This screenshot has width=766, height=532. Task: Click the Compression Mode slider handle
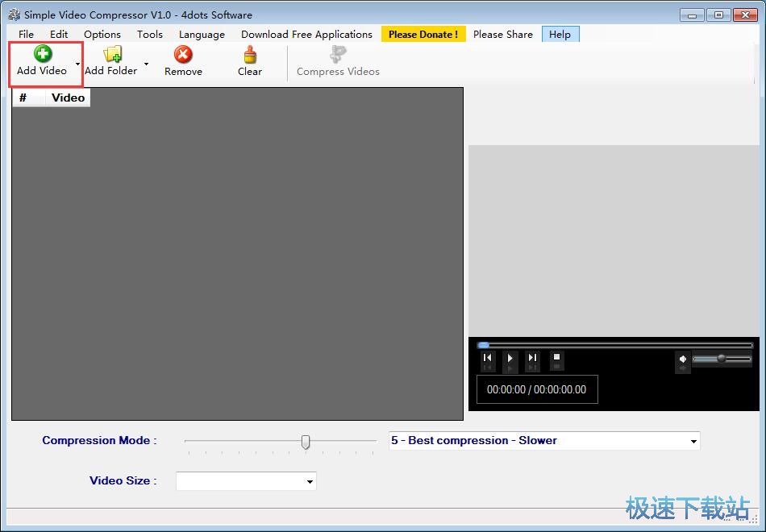click(x=306, y=442)
